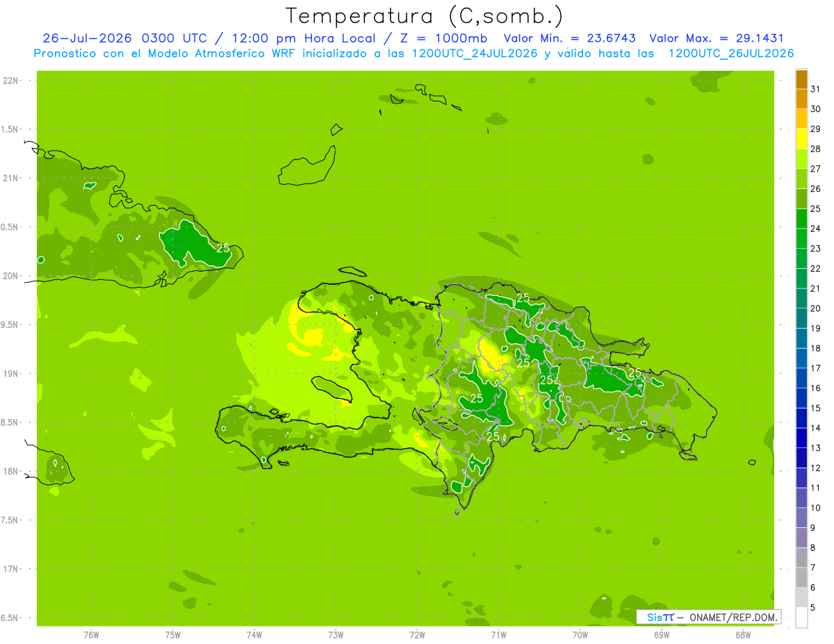This screenshot has height=644, width=834.
Task: Click the latitude axis label "18N"
Action: click(11, 472)
